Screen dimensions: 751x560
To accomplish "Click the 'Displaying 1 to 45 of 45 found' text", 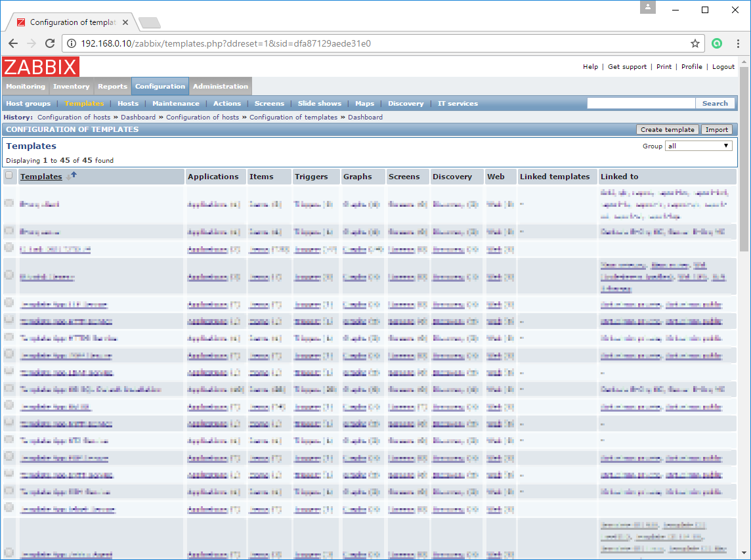I will tap(60, 160).
